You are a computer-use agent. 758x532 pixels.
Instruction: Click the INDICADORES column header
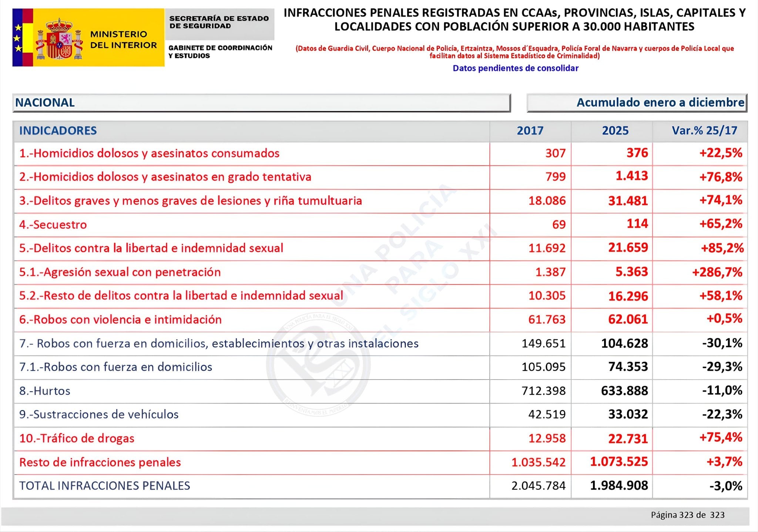point(58,131)
